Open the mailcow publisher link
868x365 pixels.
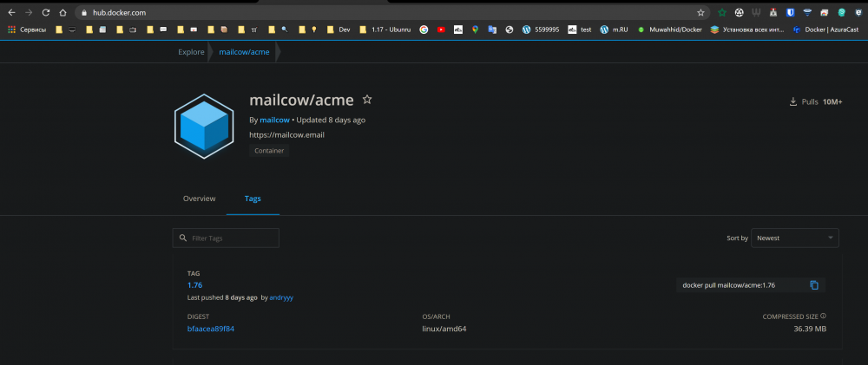click(x=274, y=120)
